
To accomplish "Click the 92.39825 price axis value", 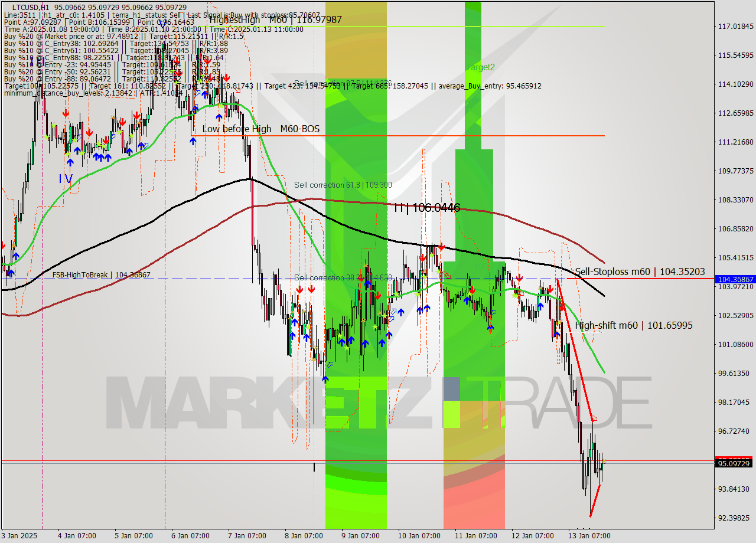I will coord(735,518).
